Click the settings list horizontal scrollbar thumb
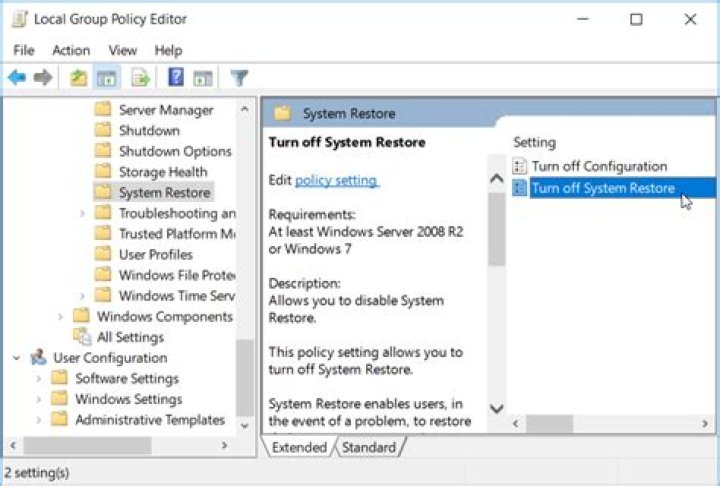720x486 pixels. (550, 424)
